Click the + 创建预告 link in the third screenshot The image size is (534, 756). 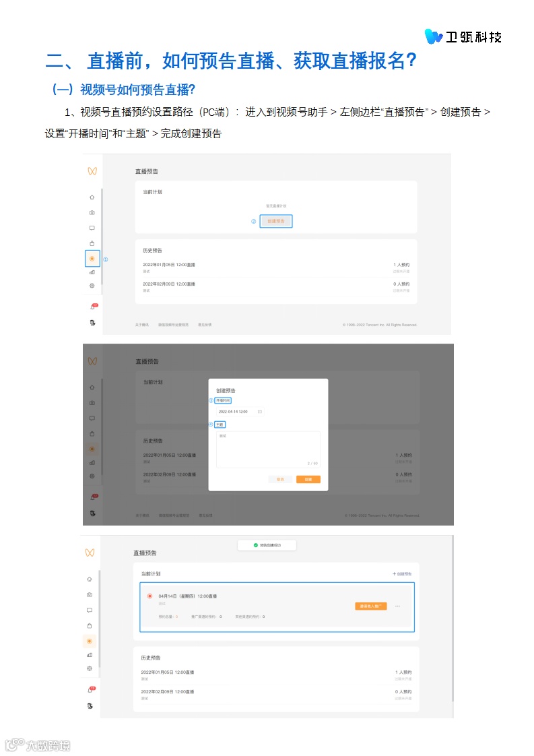pyautogui.click(x=402, y=574)
